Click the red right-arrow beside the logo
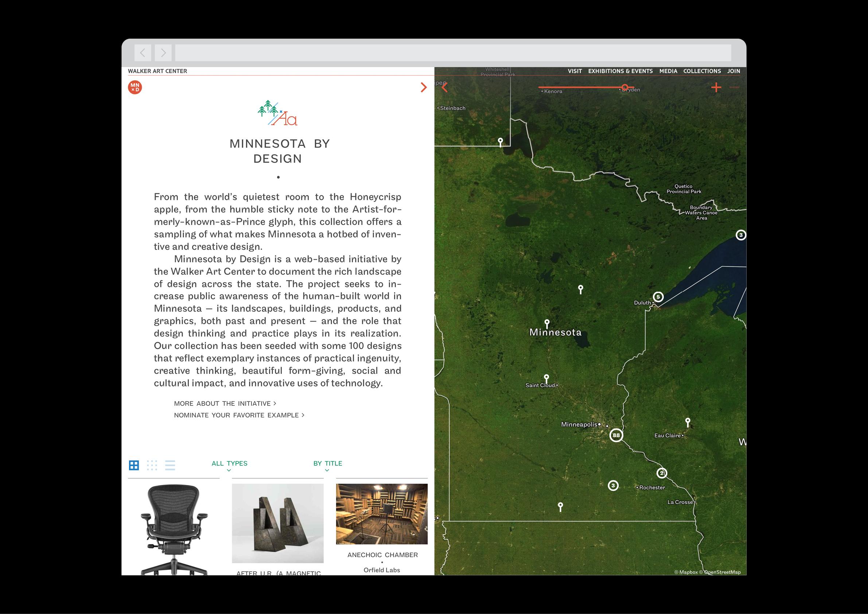The image size is (868, 614). pyautogui.click(x=423, y=88)
